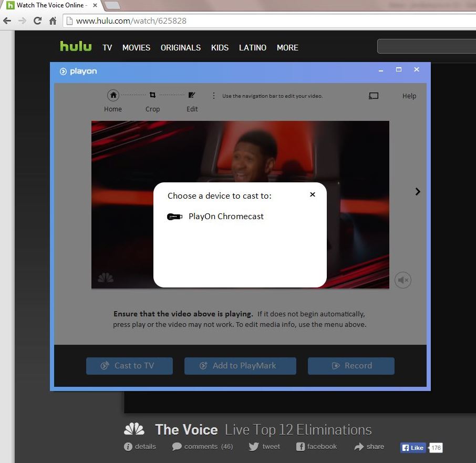Image resolution: width=476 pixels, height=463 pixels.
Task: Open the LATINO menu on Hulu
Action: [x=253, y=48]
